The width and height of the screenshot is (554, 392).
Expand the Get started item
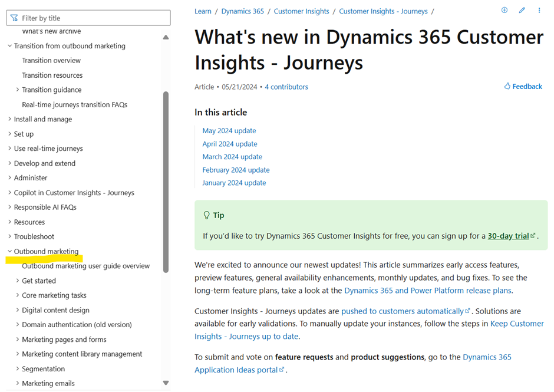point(17,281)
